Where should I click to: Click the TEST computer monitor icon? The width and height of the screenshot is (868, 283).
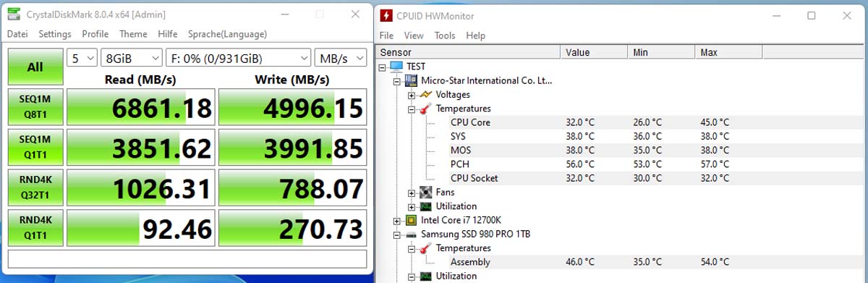396,67
